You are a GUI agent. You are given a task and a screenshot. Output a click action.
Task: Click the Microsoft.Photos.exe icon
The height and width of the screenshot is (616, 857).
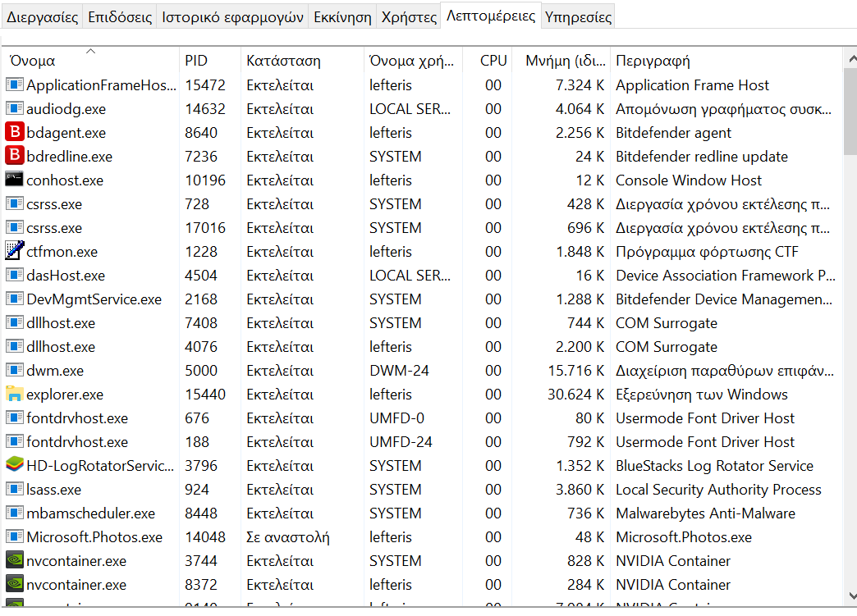(14, 536)
